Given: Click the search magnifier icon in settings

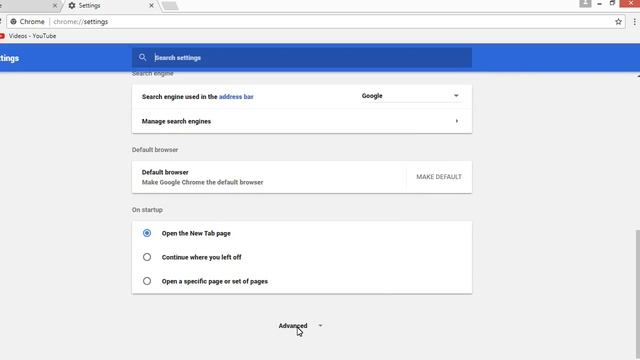Looking at the screenshot, I should (142, 58).
